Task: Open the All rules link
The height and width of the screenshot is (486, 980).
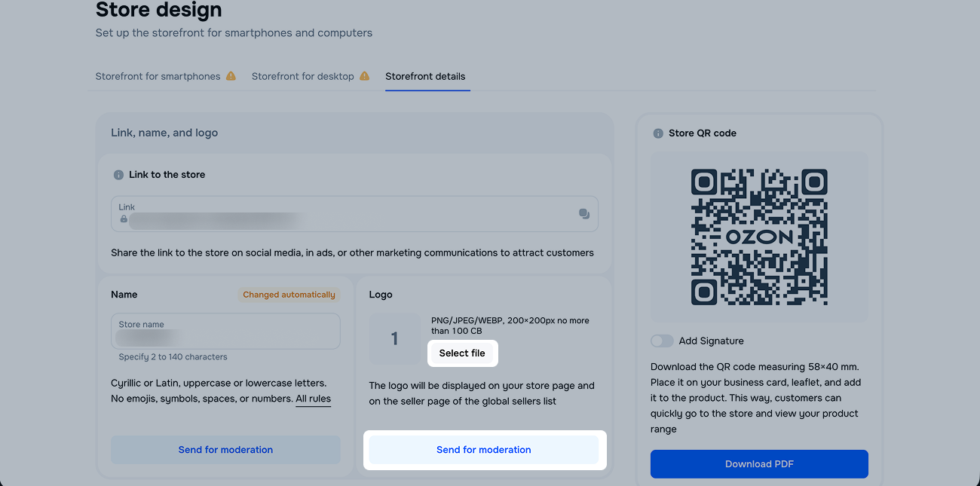Action: [313, 399]
